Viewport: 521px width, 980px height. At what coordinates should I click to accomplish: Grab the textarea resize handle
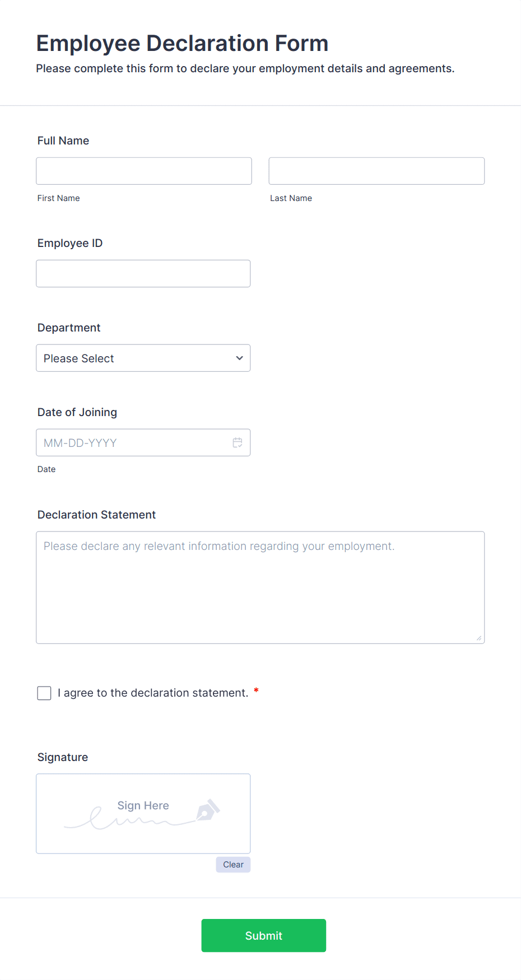(x=479, y=638)
